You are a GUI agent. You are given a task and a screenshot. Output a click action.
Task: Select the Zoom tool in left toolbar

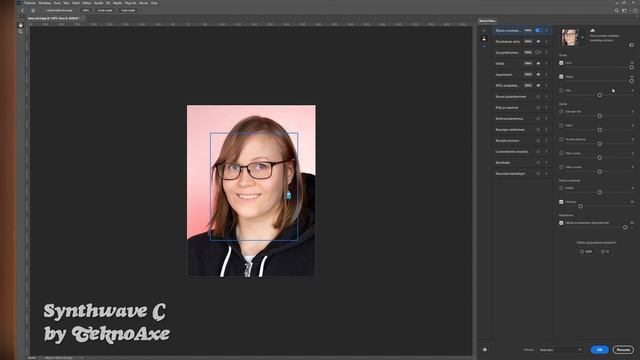(21, 31)
